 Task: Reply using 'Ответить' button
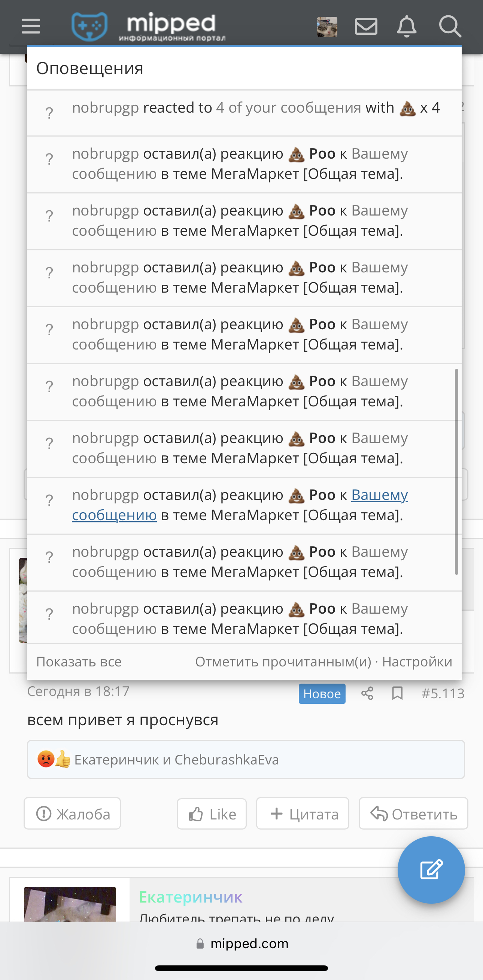click(x=413, y=814)
